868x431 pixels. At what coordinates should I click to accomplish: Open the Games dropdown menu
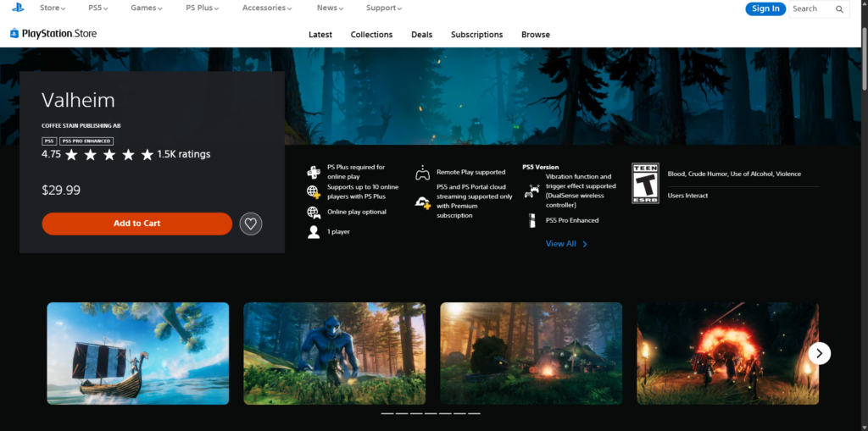[147, 8]
